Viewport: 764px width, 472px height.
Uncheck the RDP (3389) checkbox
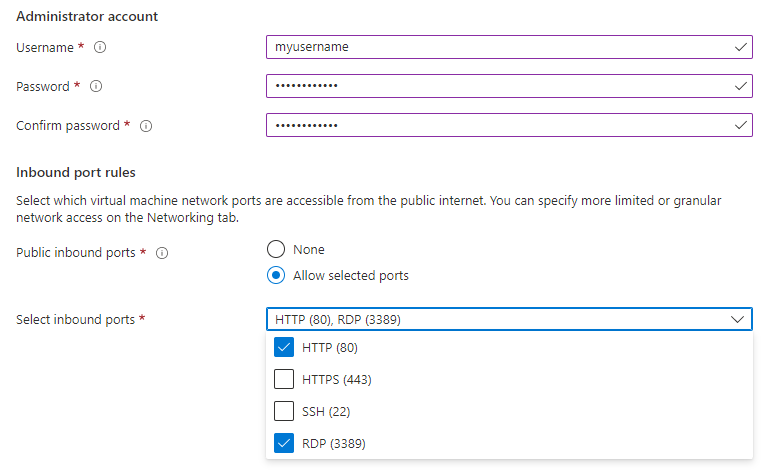(284, 442)
